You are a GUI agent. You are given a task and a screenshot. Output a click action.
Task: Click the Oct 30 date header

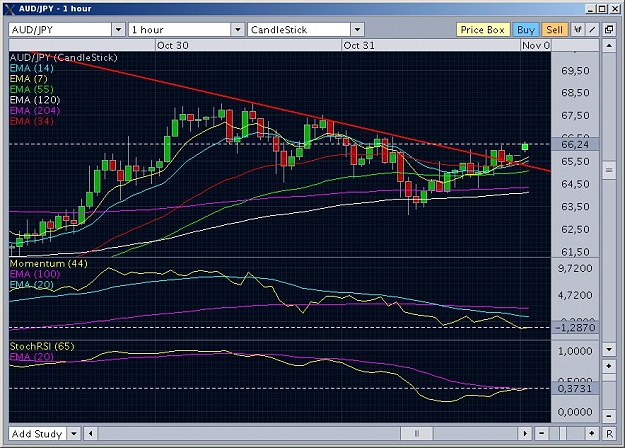[x=173, y=45]
